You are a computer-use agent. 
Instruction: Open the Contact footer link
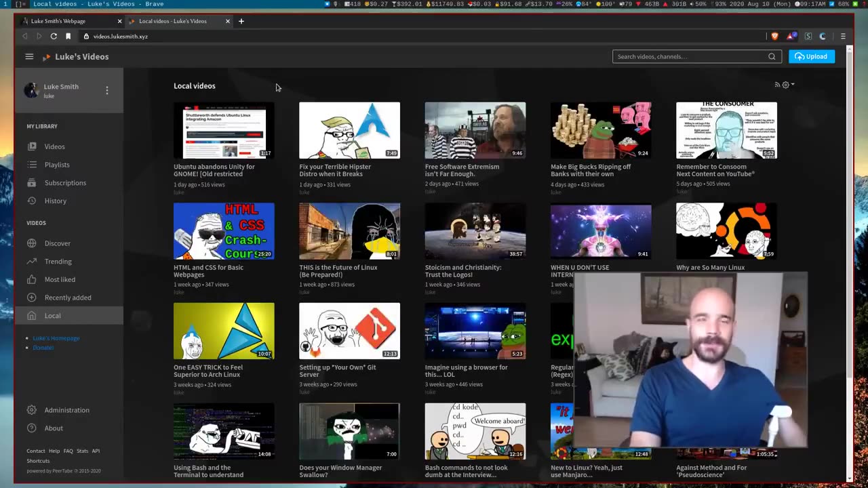tap(36, 451)
